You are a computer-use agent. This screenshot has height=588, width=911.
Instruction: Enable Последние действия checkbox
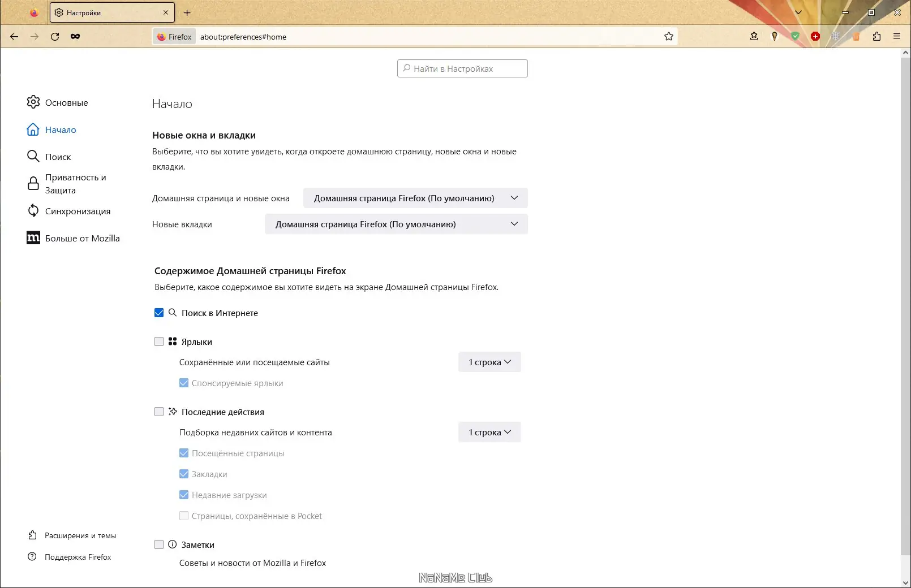[159, 412]
